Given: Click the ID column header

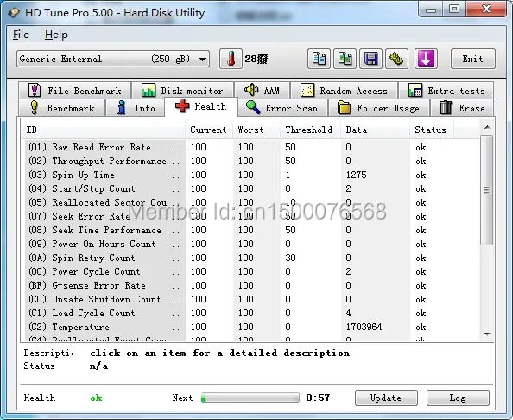Looking at the screenshot, I should pos(103,130).
